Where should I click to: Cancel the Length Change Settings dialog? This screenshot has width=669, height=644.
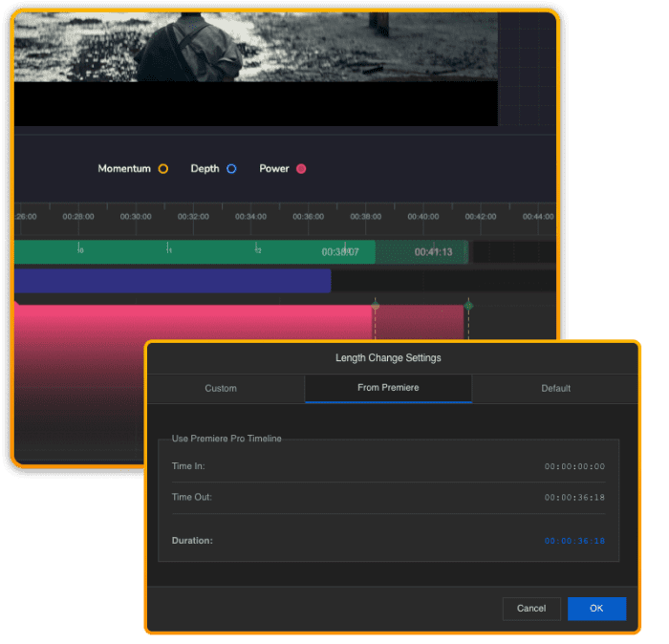[x=531, y=609]
